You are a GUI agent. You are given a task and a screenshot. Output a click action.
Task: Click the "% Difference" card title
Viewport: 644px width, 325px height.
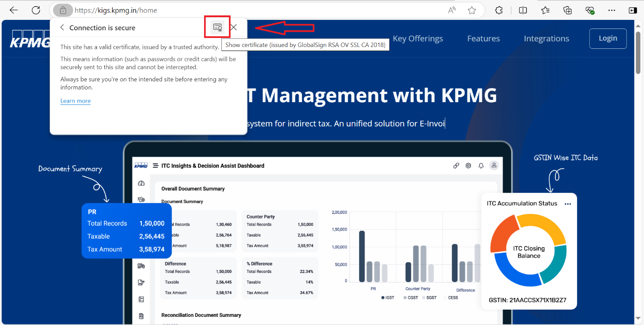coord(259,264)
